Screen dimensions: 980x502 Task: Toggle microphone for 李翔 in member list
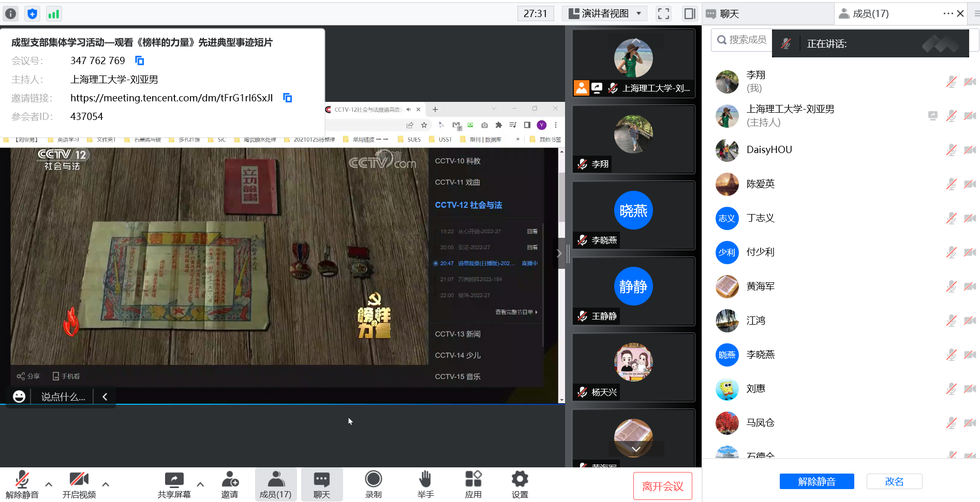coord(951,82)
